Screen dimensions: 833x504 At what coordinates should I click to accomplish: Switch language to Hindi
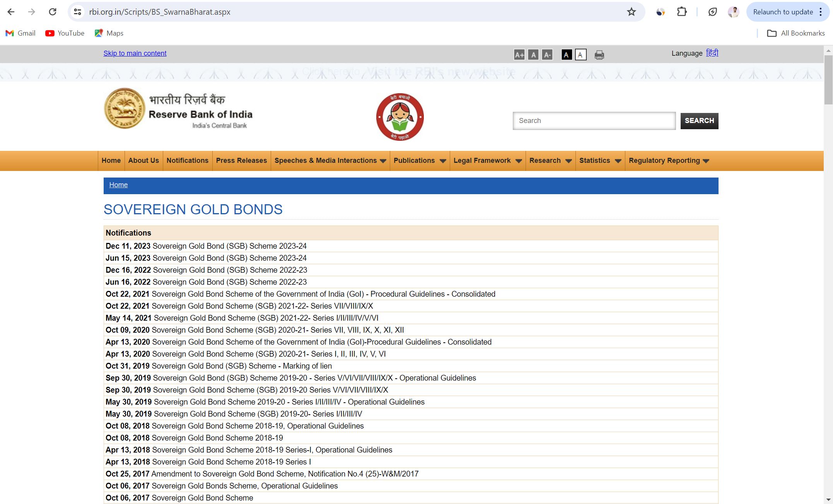pos(712,53)
